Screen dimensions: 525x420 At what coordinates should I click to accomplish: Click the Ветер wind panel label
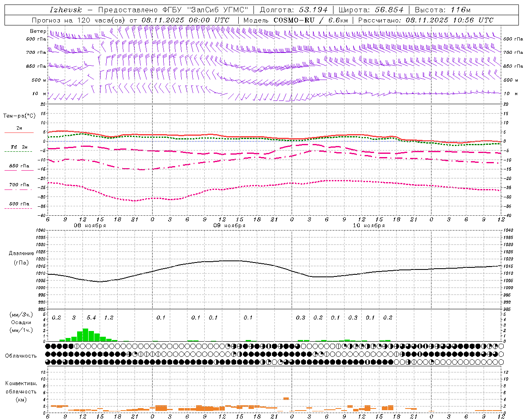(x=38, y=31)
